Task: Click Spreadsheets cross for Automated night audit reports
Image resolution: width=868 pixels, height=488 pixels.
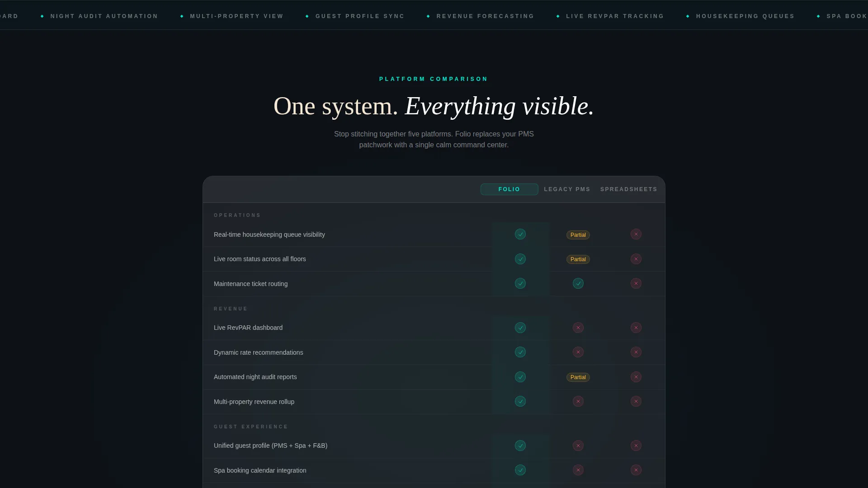Action: 636,377
